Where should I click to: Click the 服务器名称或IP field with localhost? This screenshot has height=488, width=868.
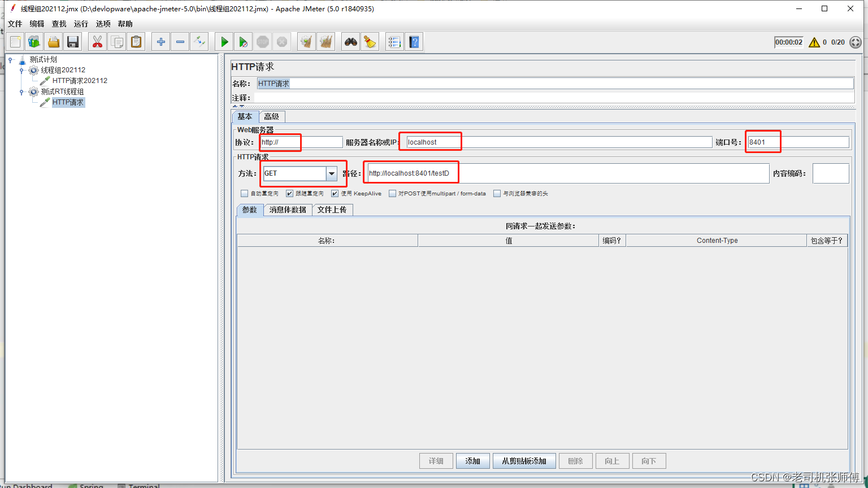click(x=559, y=142)
